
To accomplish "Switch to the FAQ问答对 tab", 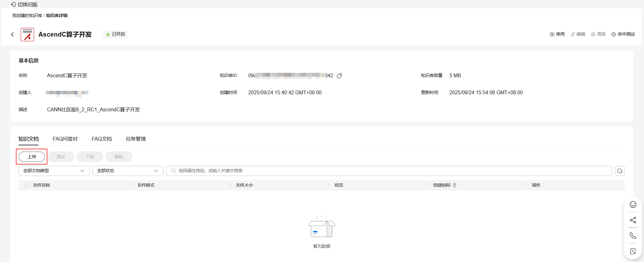I will [65, 139].
